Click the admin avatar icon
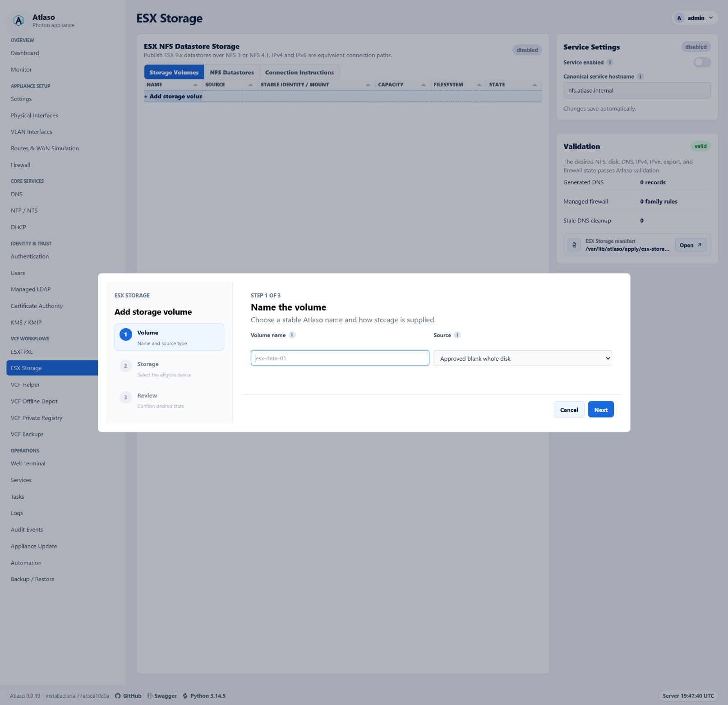Viewport: 728px width, 705px height. [679, 18]
